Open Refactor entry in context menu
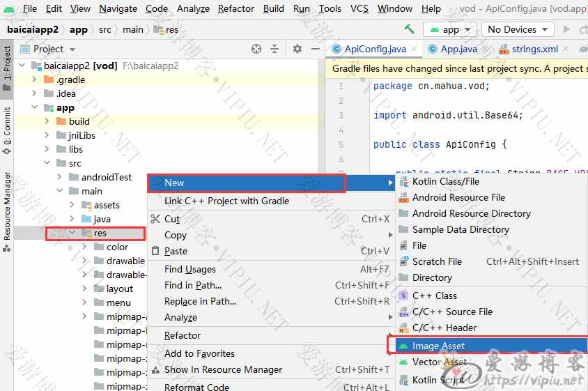Screen dimensions: 588x391 (272, 335)
